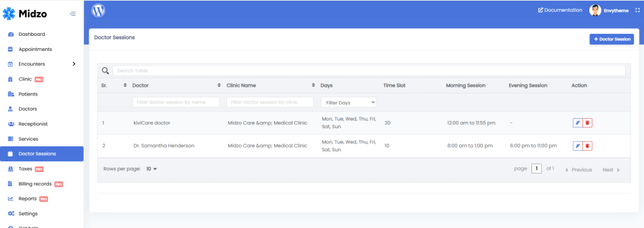The height and width of the screenshot is (228, 644).
Task: Collapse sidebar with hamburger menu icon
Action: [x=73, y=14]
